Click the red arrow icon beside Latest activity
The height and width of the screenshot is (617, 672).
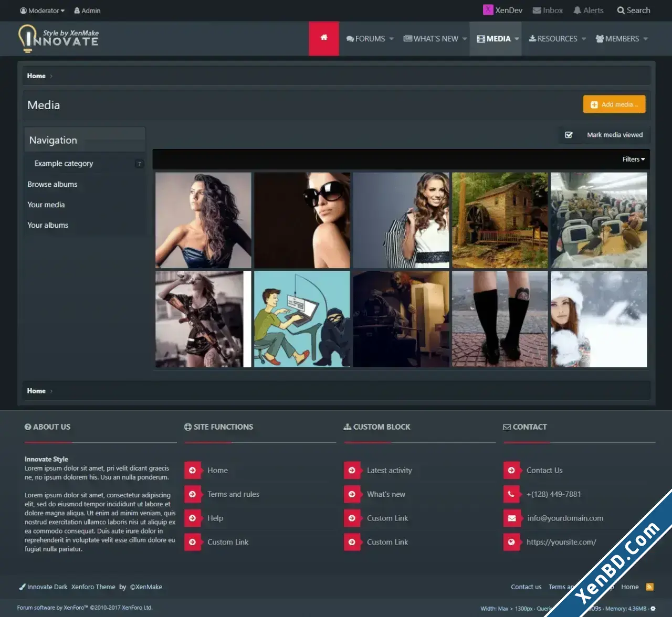click(x=352, y=470)
